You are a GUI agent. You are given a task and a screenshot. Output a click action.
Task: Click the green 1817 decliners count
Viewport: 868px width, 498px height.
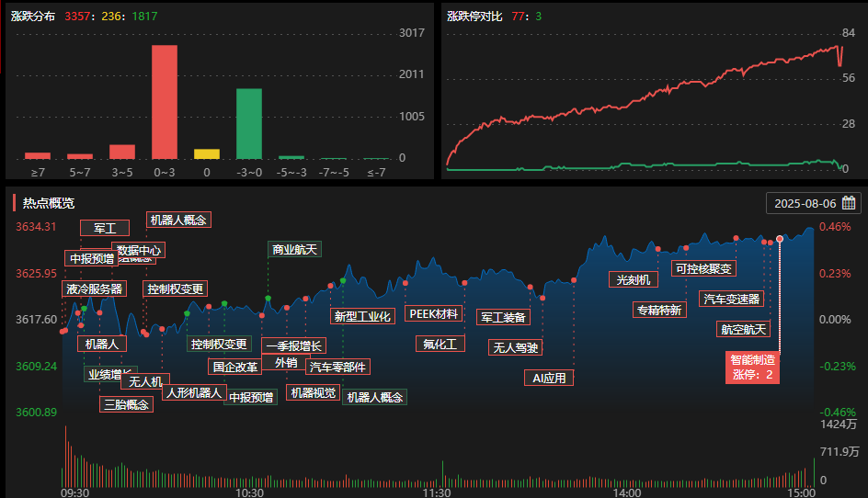(144, 16)
